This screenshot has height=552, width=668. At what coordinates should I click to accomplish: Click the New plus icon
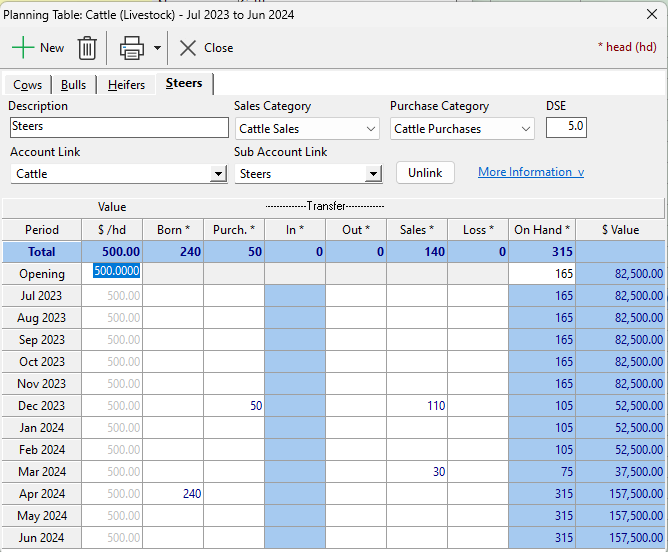click(23, 48)
